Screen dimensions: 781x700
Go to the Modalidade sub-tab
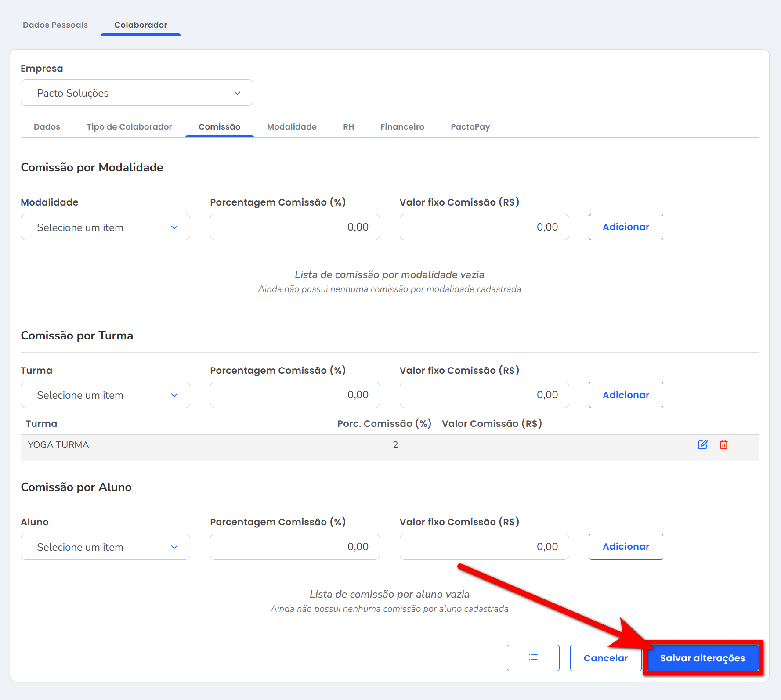point(292,127)
